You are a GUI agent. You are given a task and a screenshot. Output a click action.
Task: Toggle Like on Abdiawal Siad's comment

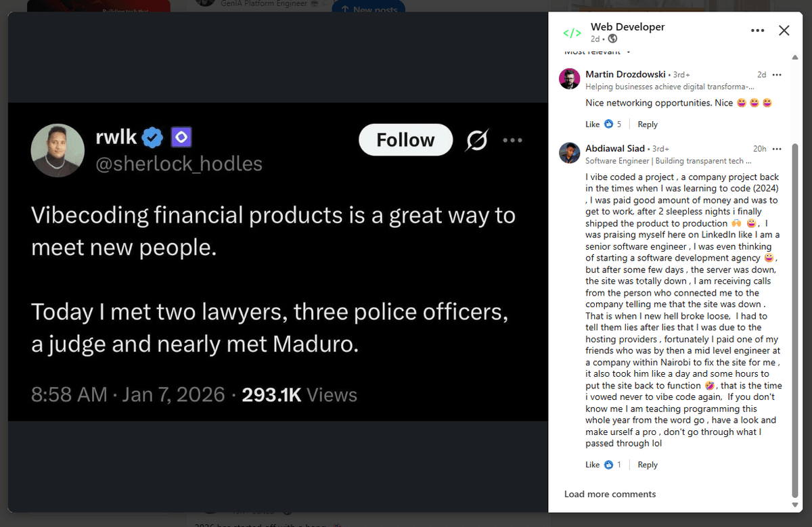tap(592, 465)
